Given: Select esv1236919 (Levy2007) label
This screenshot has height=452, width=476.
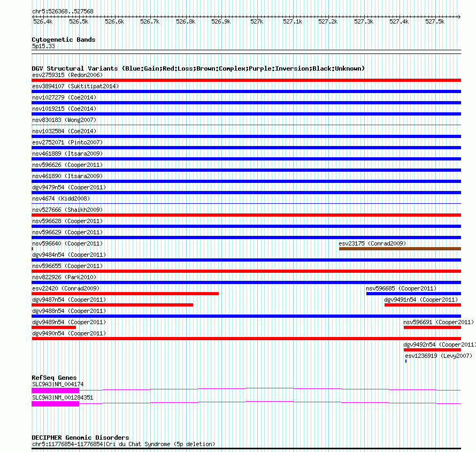Looking at the screenshot, I should pos(439,356).
